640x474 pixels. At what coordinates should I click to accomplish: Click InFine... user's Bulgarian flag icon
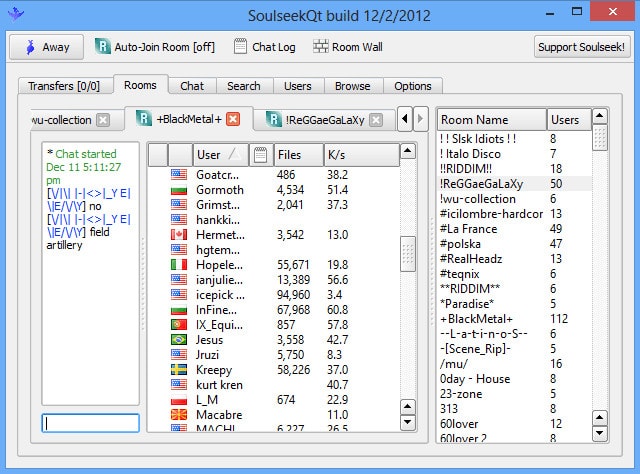click(179, 310)
